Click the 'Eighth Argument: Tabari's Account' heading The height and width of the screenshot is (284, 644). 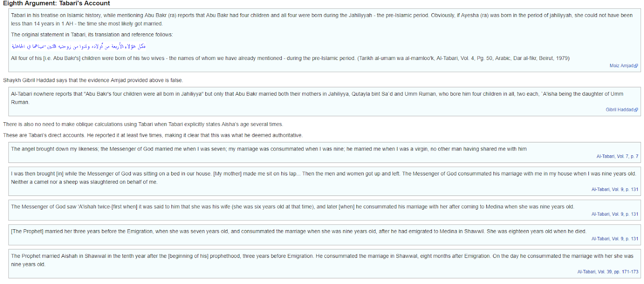point(56,3)
